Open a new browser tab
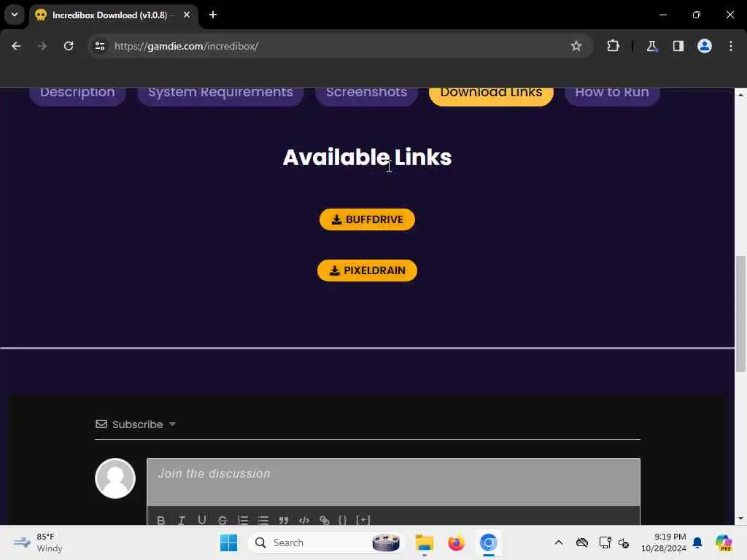The image size is (747, 560). pos(213,15)
